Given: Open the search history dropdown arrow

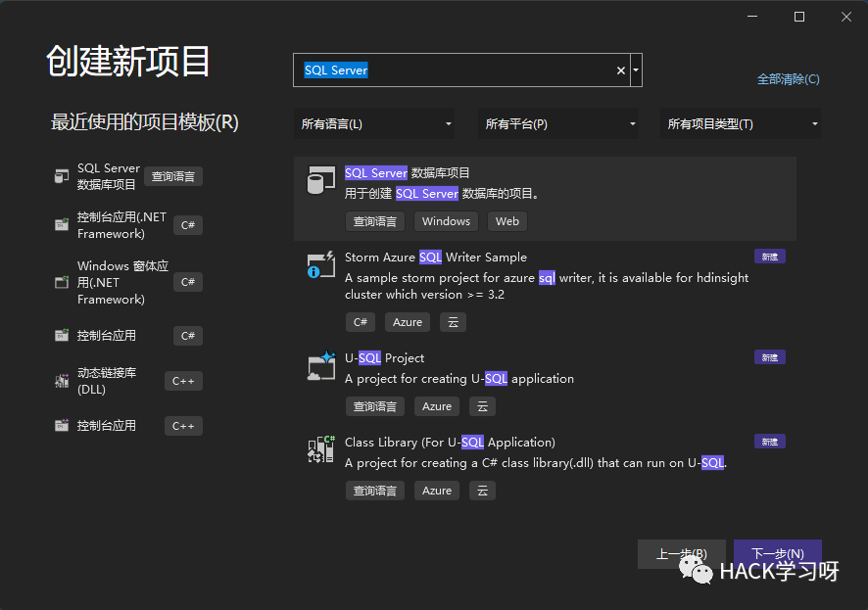Looking at the screenshot, I should click(636, 70).
